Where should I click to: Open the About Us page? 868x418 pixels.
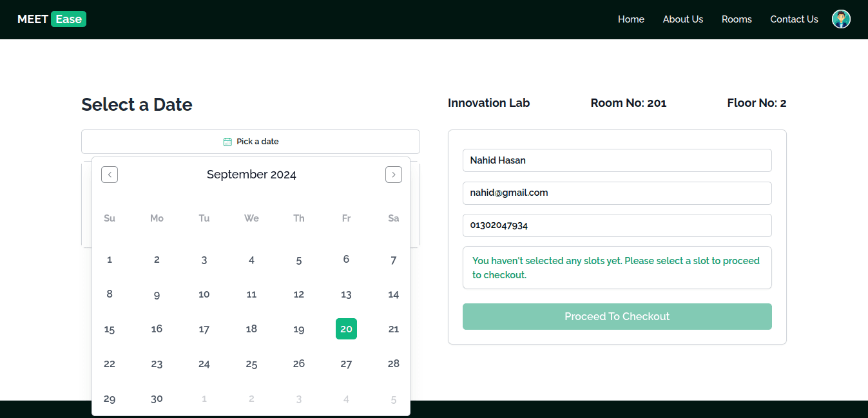pos(683,19)
